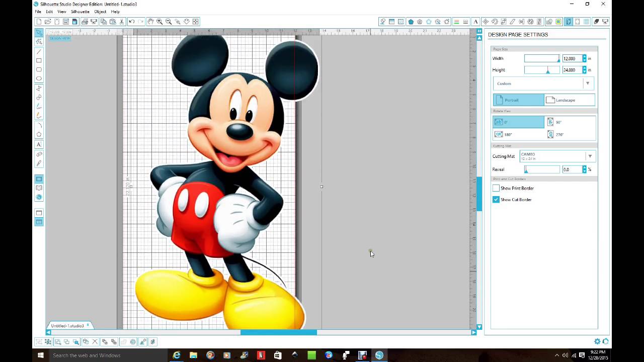This screenshot has width=644, height=362.
Task: Click the Width 12.000 input field
Action: click(572, 58)
